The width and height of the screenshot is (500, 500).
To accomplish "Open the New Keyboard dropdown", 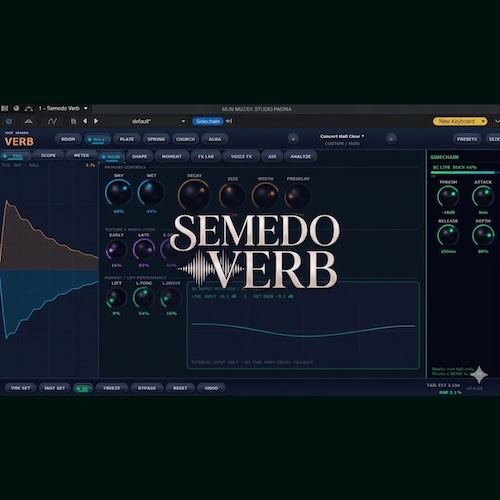I will click(460, 121).
